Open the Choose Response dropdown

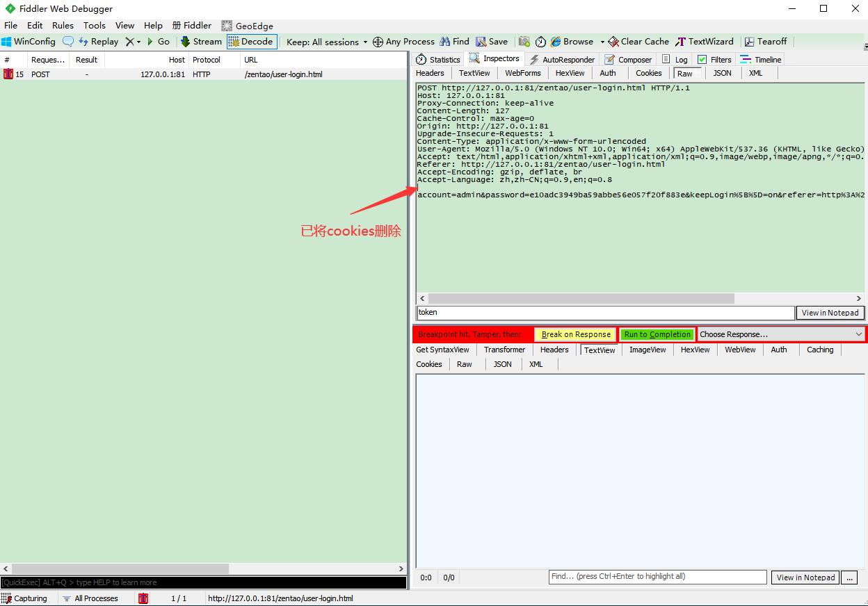coord(780,334)
